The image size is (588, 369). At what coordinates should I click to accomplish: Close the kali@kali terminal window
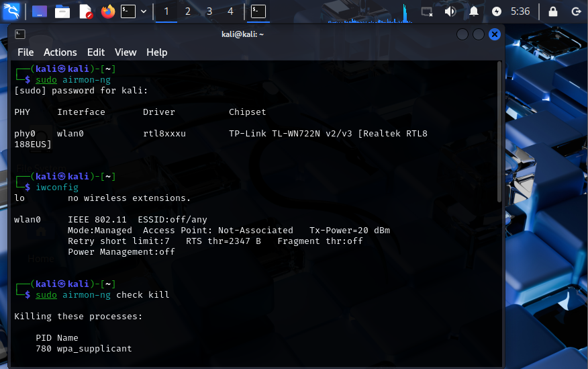pos(495,34)
